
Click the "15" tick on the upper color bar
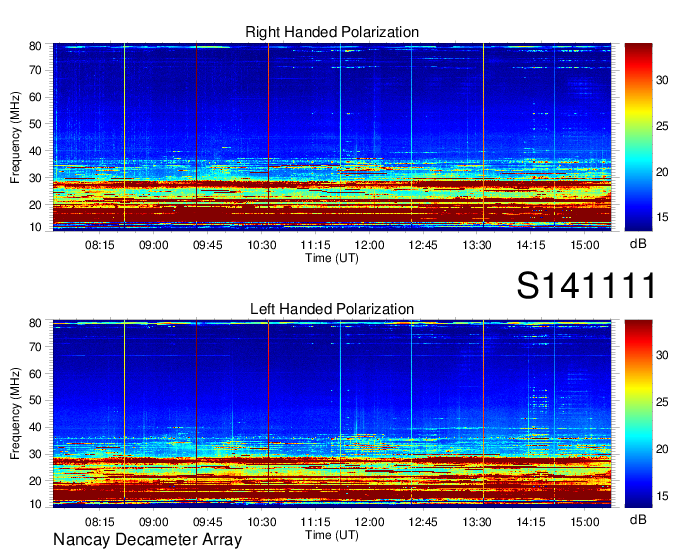[662, 217]
